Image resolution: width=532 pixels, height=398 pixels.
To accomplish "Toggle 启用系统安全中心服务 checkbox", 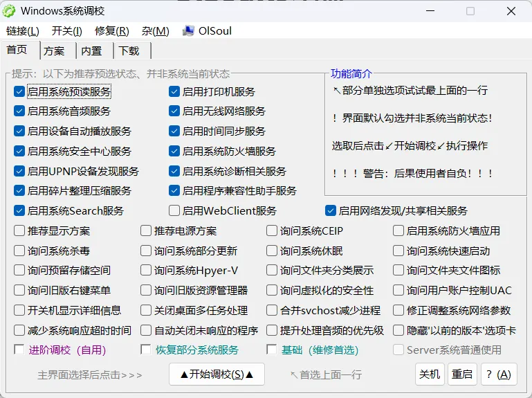I will coord(19,151).
